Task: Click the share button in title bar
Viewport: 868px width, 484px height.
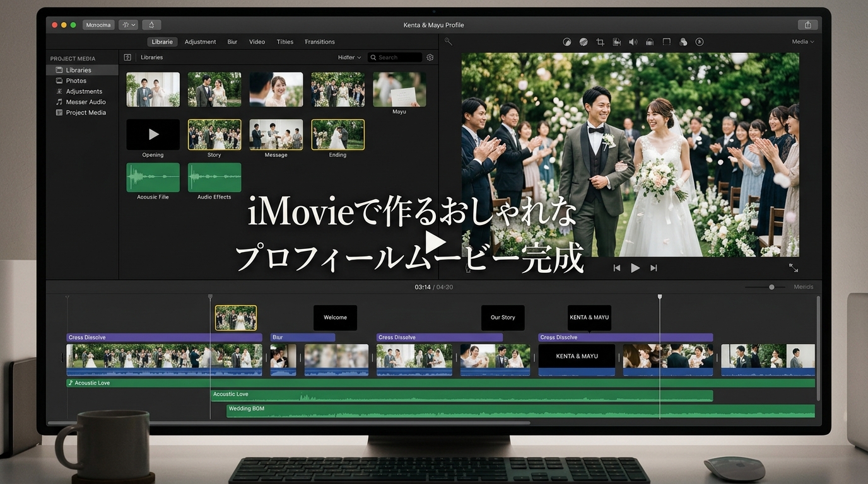Action: 808,25
